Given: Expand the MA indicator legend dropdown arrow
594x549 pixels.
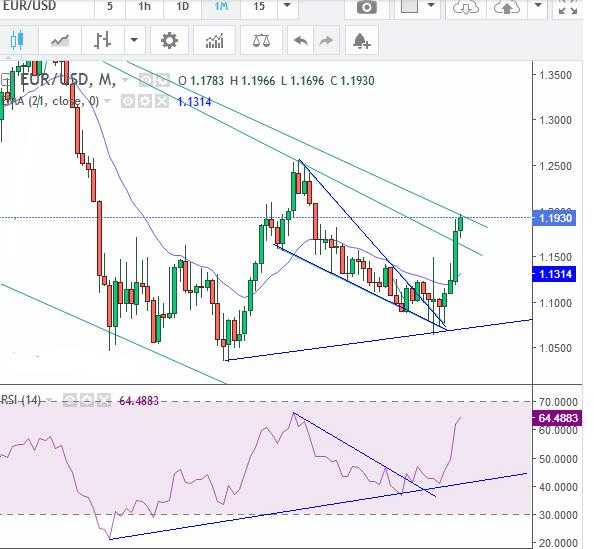Looking at the screenshot, I should (108, 101).
